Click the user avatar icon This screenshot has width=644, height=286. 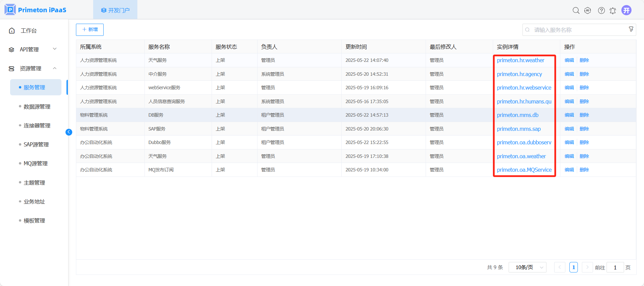click(626, 10)
